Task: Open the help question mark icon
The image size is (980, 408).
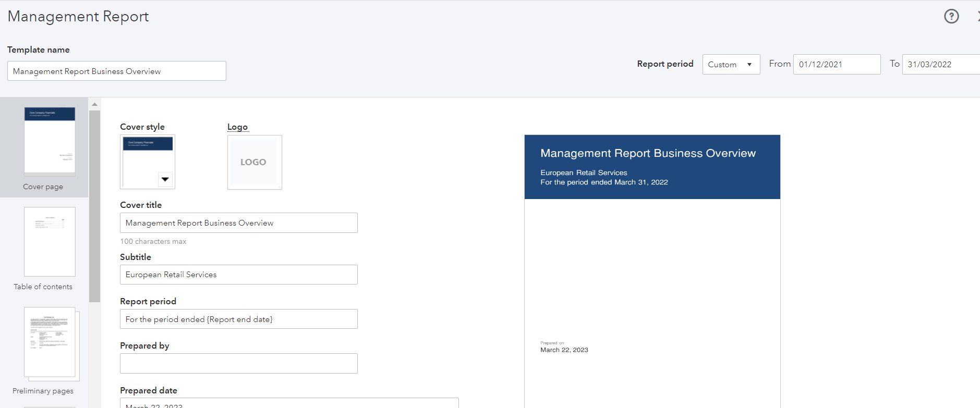Action: pos(951,17)
